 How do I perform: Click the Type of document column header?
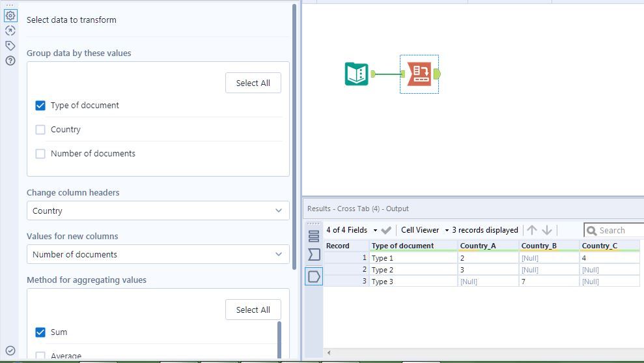413,246
